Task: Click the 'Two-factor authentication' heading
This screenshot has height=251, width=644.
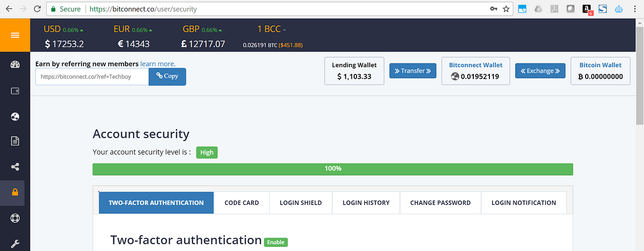Action: point(186,240)
